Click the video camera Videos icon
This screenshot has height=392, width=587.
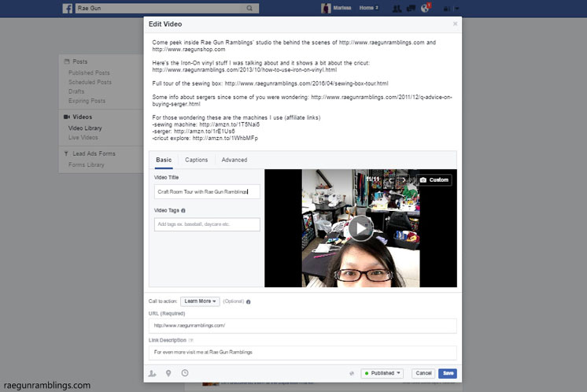[67, 116]
